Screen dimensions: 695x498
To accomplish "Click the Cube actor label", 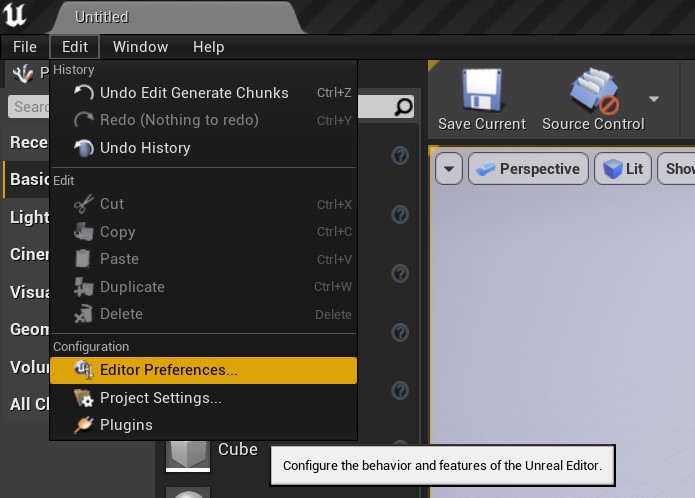I will [238, 449].
